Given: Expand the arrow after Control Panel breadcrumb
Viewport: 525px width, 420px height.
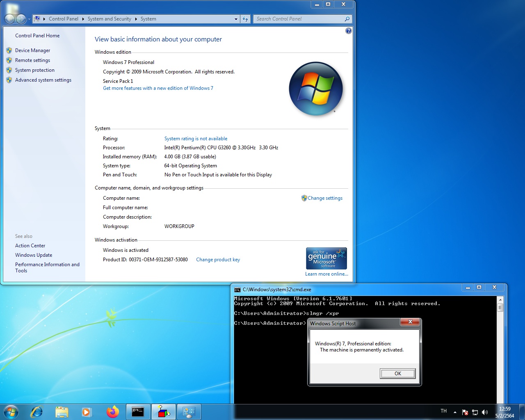Looking at the screenshot, I should pos(83,19).
